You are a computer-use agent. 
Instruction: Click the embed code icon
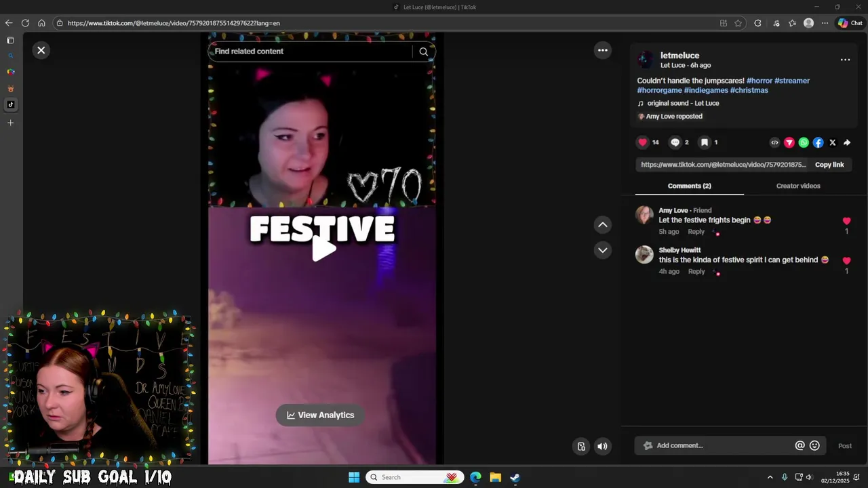pyautogui.click(x=774, y=142)
